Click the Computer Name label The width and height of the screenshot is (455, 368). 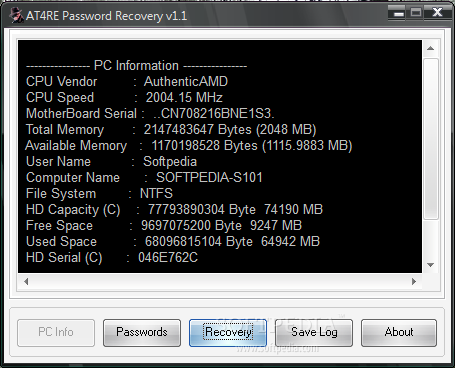coord(73,178)
